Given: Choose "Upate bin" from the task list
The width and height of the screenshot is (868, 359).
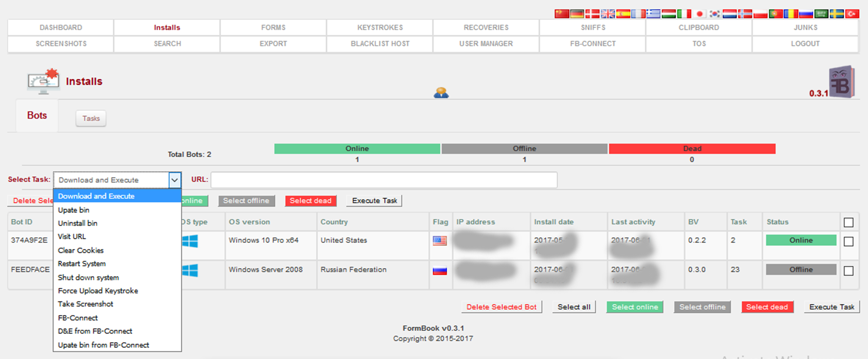Looking at the screenshot, I should (x=117, y=210).
